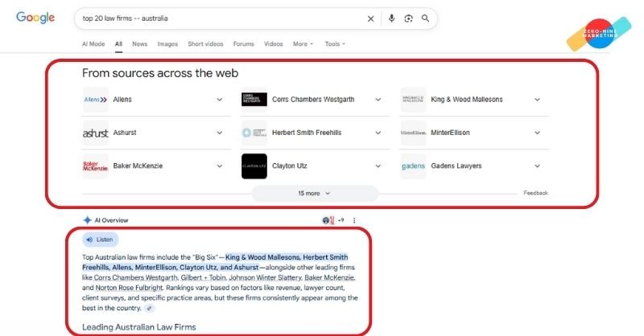
Task: Open AI Overview source icons +9
Action: tap(333, 220)
